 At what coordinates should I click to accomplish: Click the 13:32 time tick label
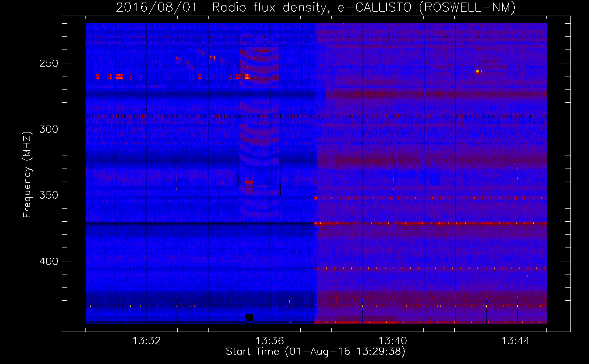point(147,341)
